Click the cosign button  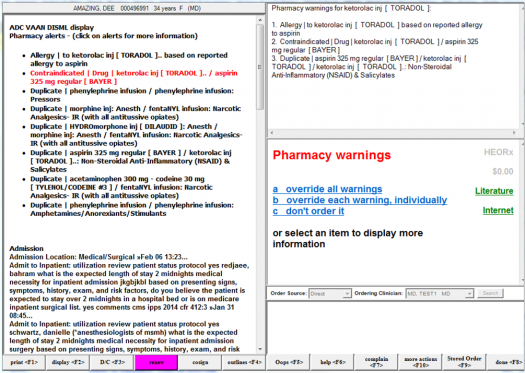tap(200, 362)
